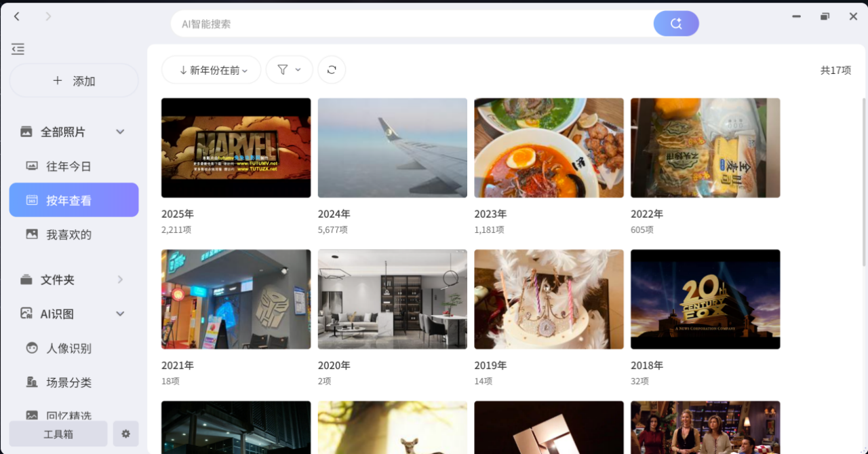
Task: Select 往年今日 in the sidebar
Action: pos(74,166)
